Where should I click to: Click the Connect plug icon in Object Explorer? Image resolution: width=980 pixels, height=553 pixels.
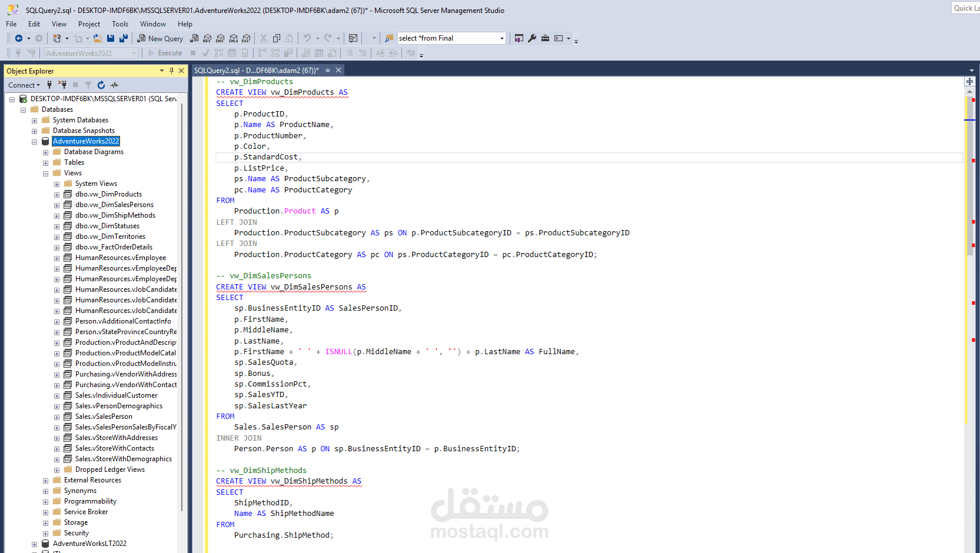point(49,85)
